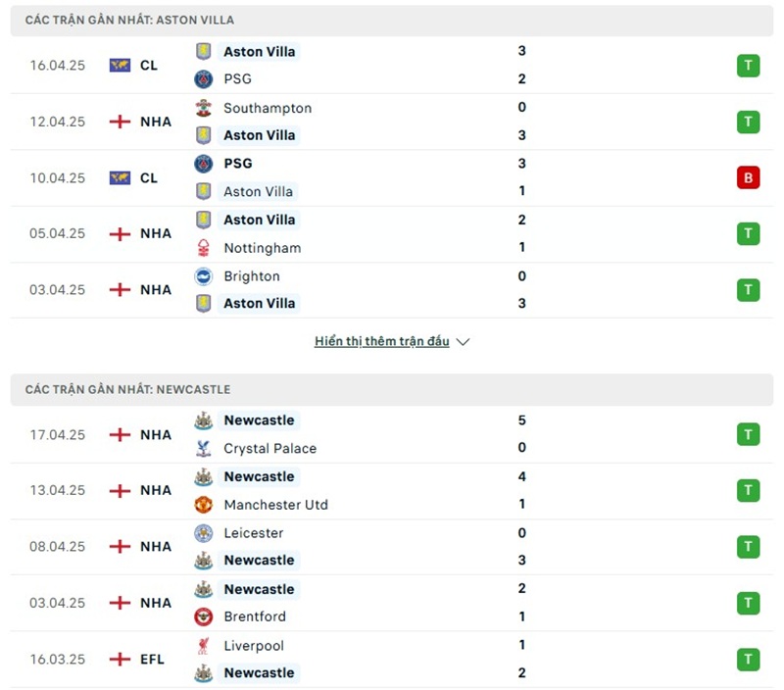Click the Brighton club crest

coord(204,276)
